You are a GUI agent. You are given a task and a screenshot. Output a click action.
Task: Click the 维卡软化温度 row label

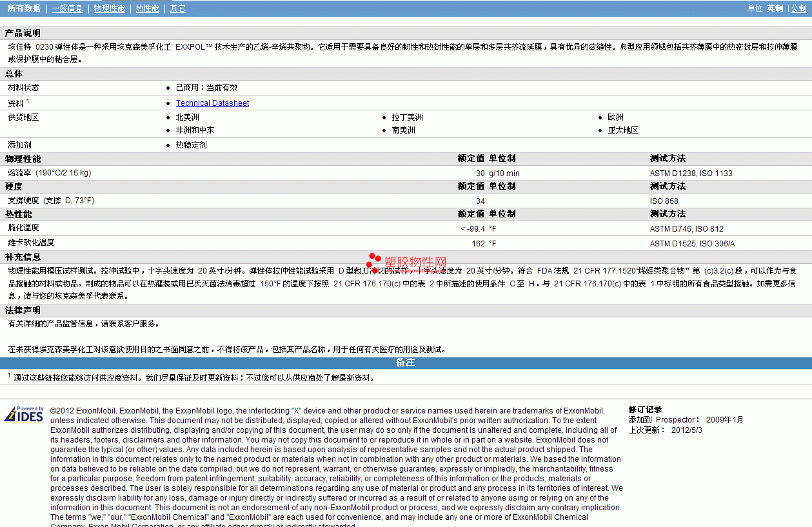pyautogui.click(x=32, y=243)
